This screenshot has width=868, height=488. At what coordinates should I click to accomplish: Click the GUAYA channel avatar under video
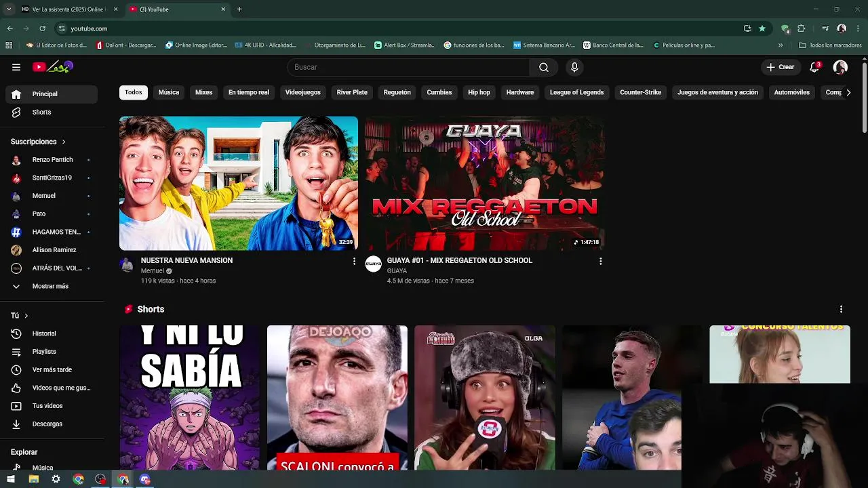tap(373, 264)
